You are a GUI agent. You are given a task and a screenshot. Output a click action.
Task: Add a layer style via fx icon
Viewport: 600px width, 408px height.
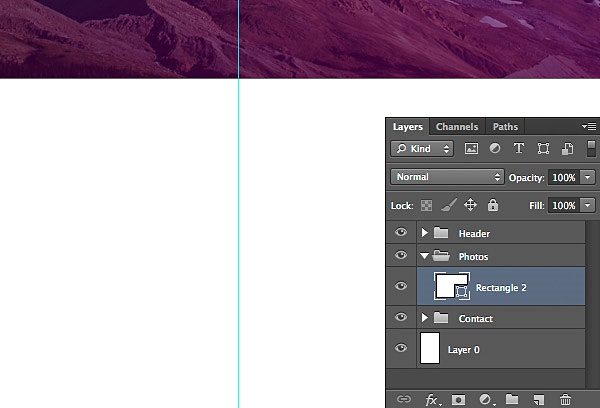432,399
